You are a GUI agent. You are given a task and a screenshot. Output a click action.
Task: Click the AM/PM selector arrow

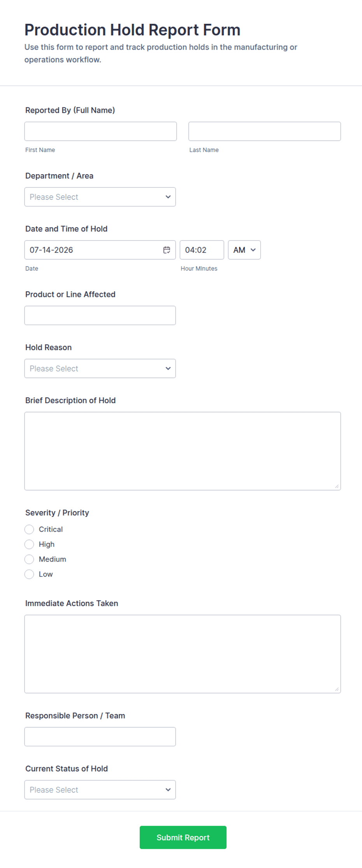253,250
